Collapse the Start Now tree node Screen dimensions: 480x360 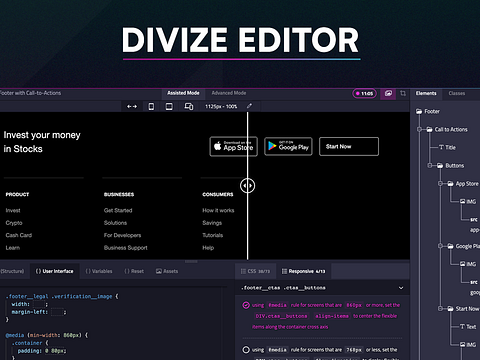(x=440, y=309)
